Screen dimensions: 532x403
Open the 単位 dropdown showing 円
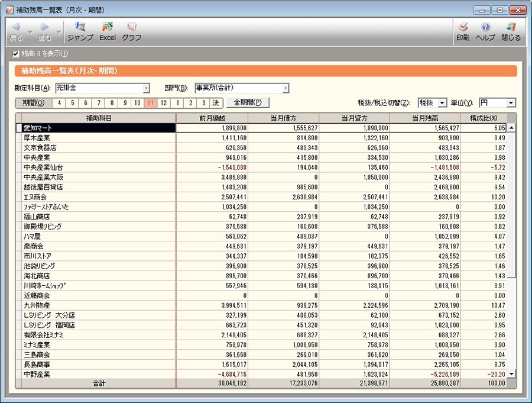[x=511, y=102]
